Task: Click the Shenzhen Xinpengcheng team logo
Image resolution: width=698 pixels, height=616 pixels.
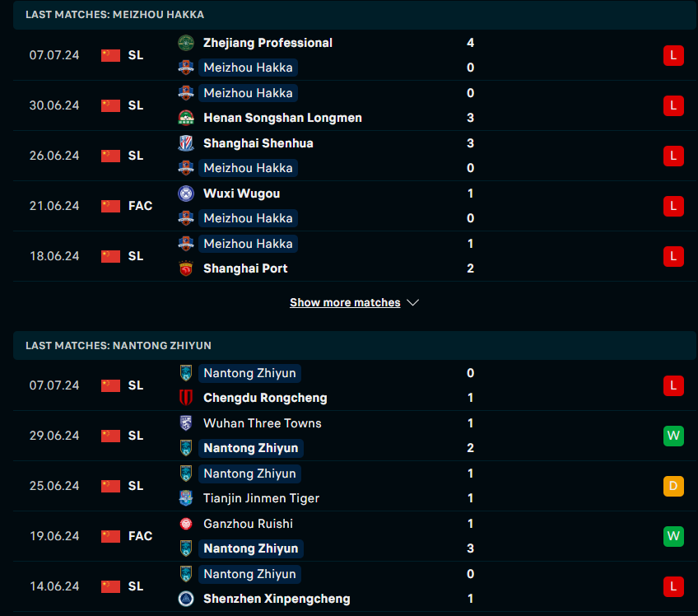Action: pos(186,600)
